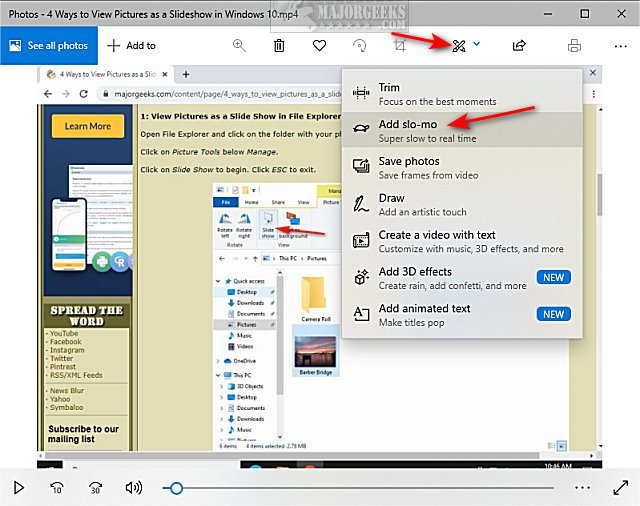
Task: Click the browser back arrow in video
Action: pos(48,94)
